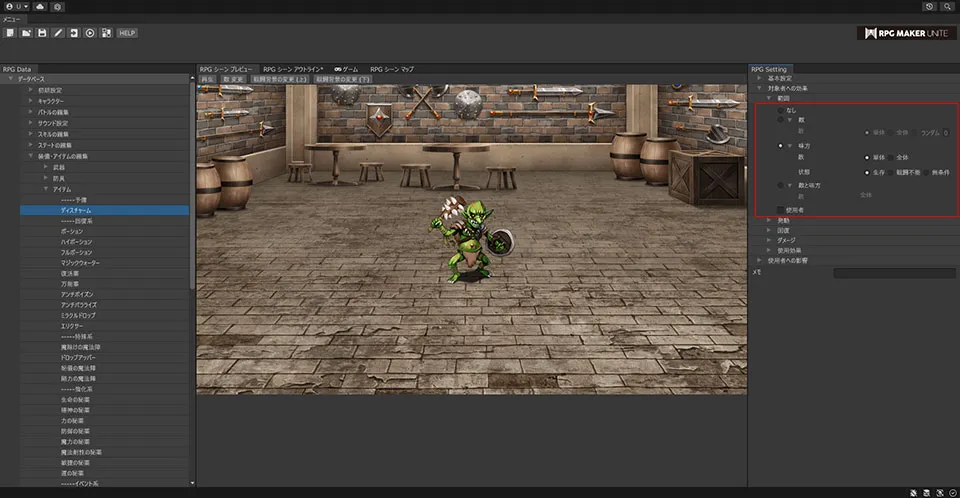Switch to the RPG シーン マップ tab

click(391, 68)
